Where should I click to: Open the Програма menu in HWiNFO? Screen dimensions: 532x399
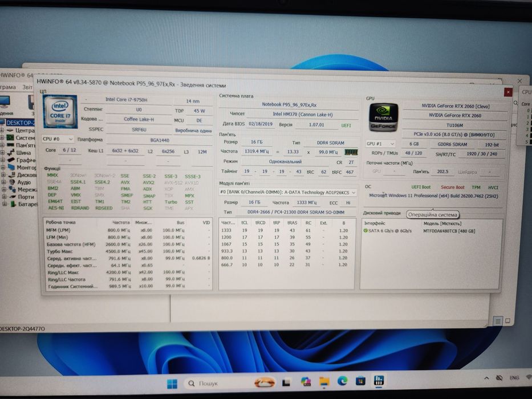[x=7, y=87]
